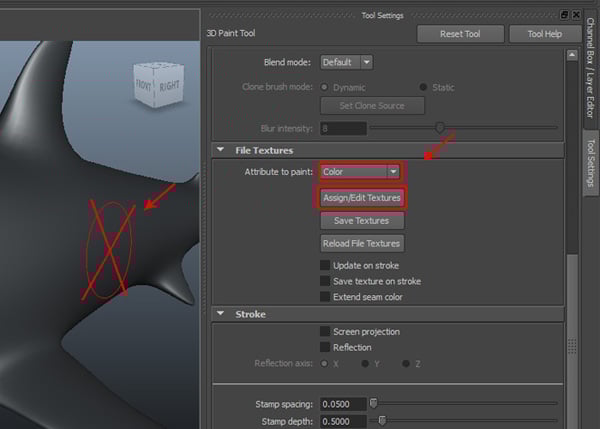Click the Stamp depth value field

342,421
